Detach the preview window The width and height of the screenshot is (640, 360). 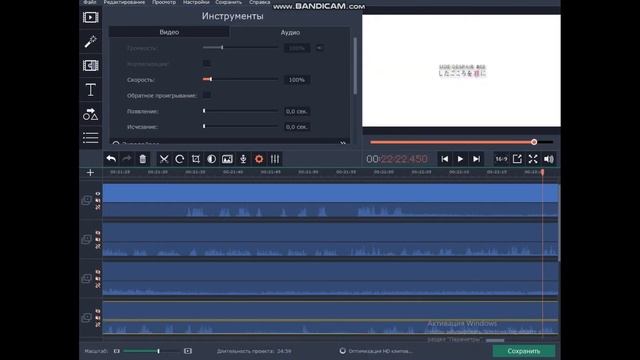[x=517, y=159]
